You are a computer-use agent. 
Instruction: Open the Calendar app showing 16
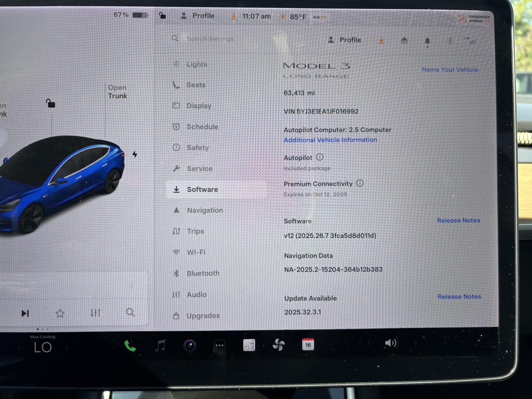(x=308, y=344)
